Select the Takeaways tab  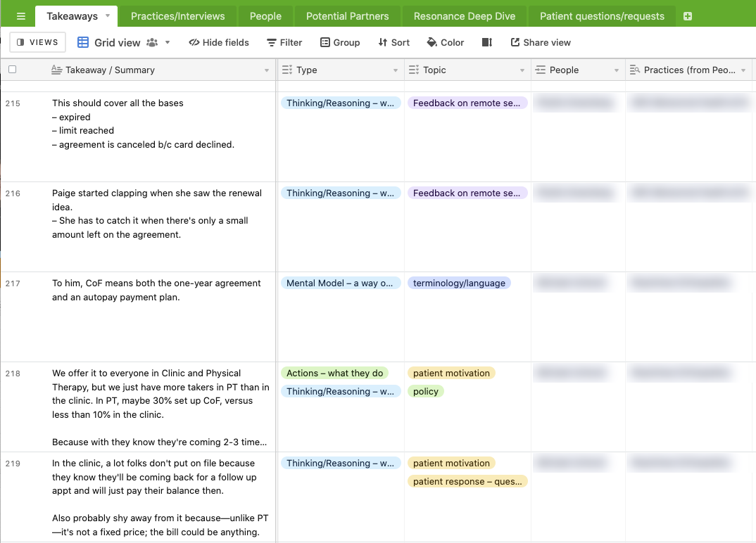click(72, 16)
